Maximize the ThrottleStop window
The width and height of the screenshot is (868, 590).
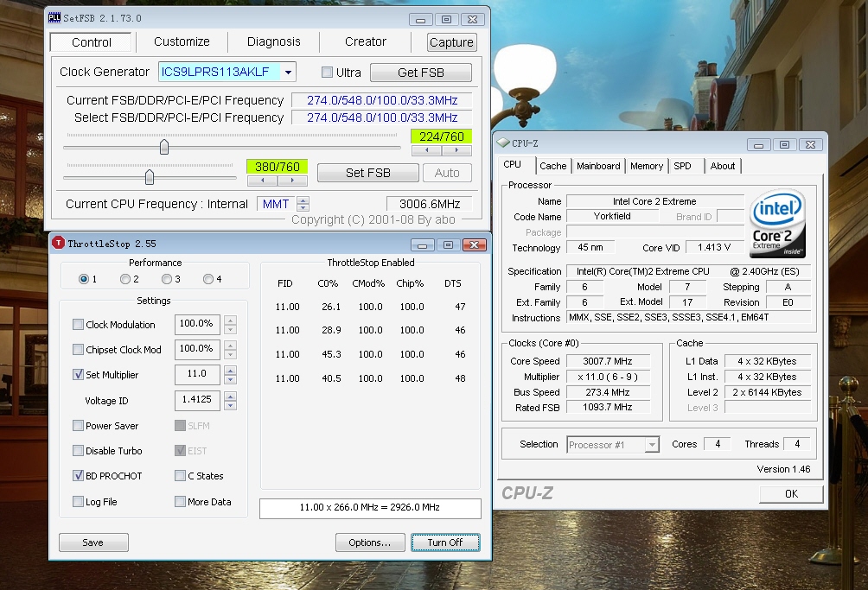pos(449,245)
